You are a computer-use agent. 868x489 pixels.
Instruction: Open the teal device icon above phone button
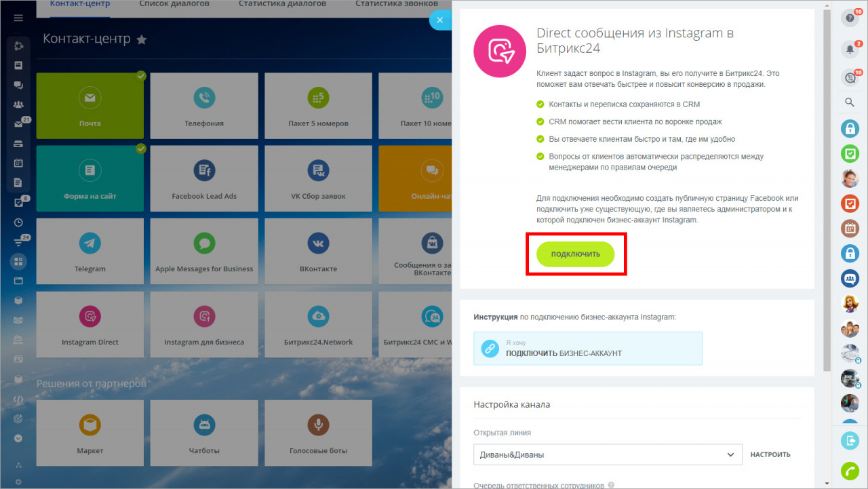tap(850, 441)
